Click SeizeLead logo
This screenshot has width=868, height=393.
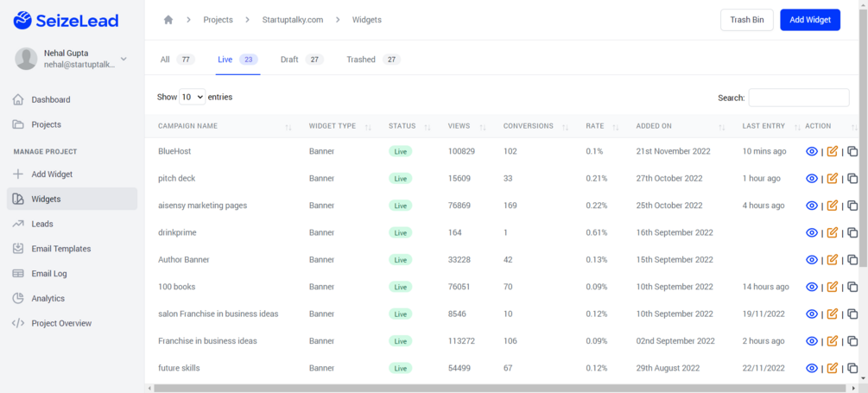[66, 21]
